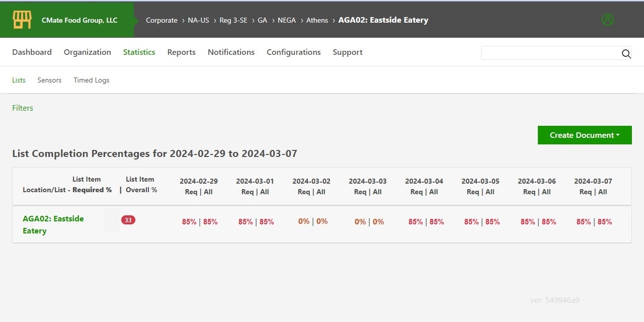Click the CMate Food Group logo icon
644x322 pixels.
point(21,19)
